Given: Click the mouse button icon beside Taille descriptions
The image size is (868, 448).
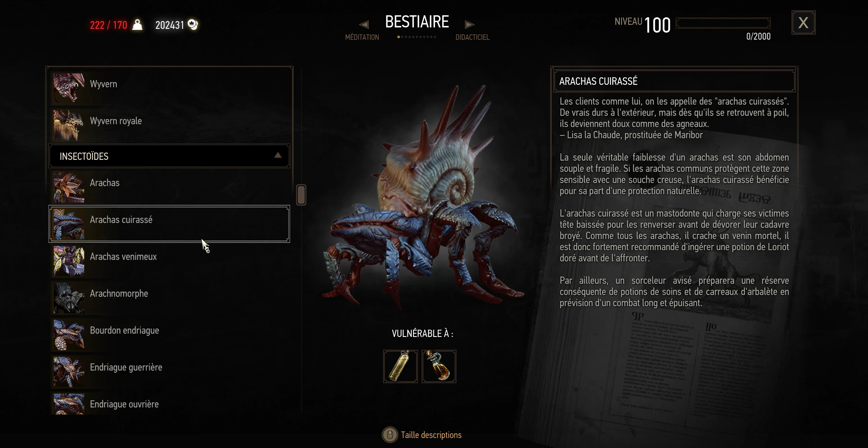Looking at the screenshot, I should 390,435.
